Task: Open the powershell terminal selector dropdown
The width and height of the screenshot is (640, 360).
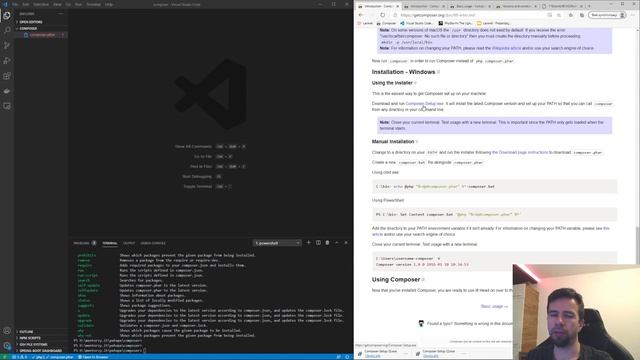Action: [x=277, y=243]
